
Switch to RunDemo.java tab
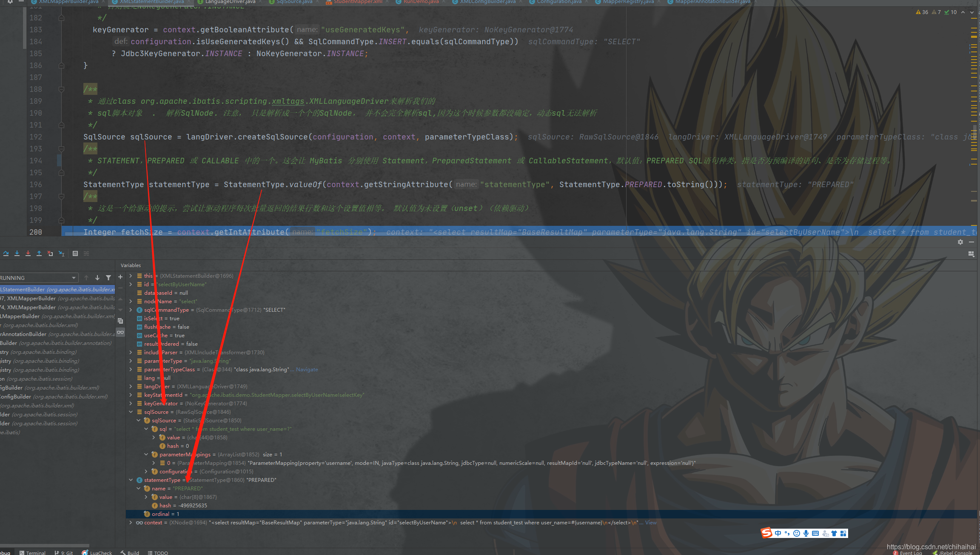(x=421, y=2)
